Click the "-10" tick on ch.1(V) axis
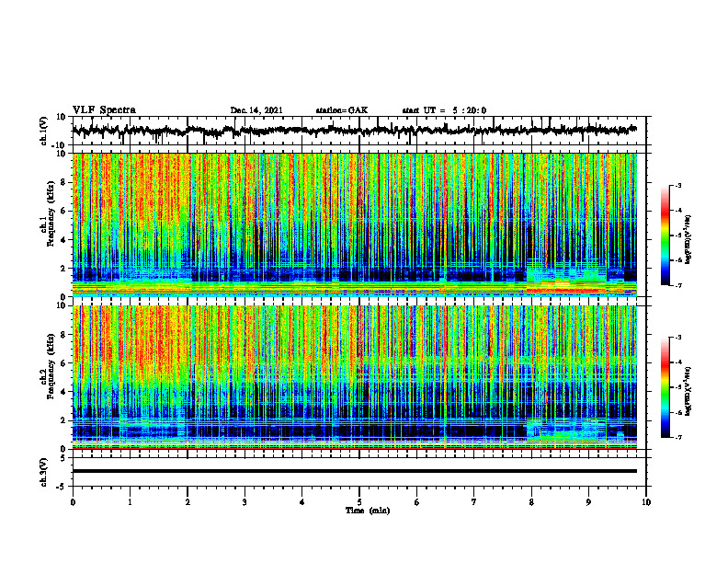Viewport: 728px width, 563px height. point(60,145)
